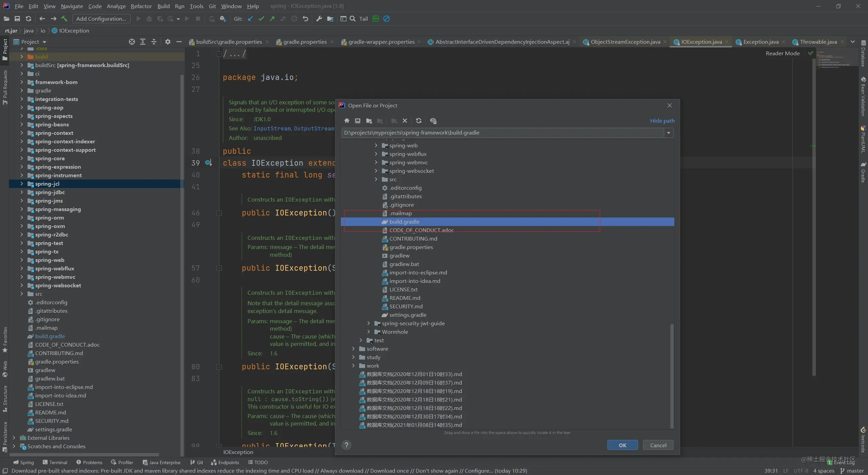Open the Project panel settings gear

coord(167,42)
